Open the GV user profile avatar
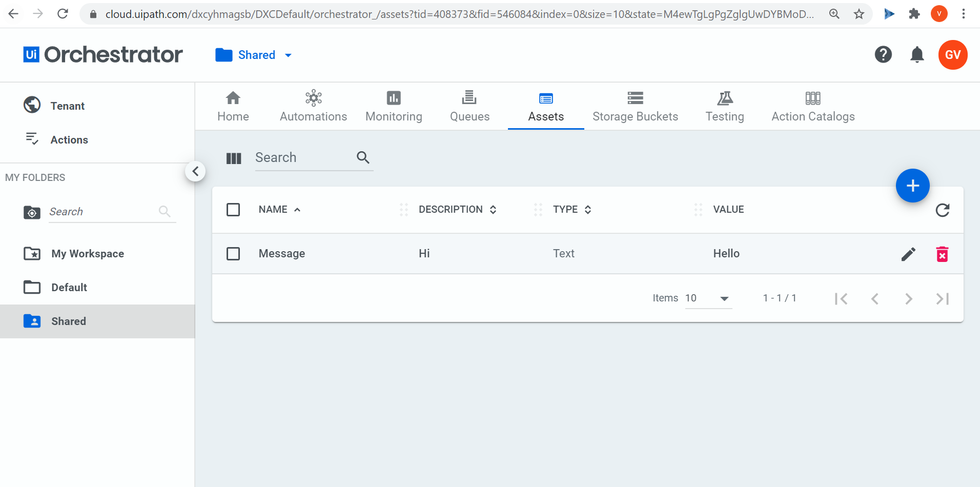The width and height of the screenshot is (980, 487). click(x=953, y=55)
